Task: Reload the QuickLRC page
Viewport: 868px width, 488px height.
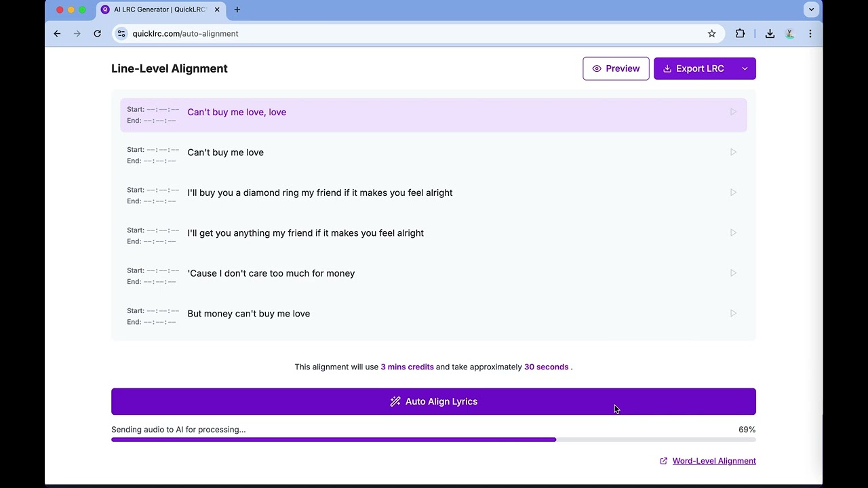Action: tap(98, 33)
